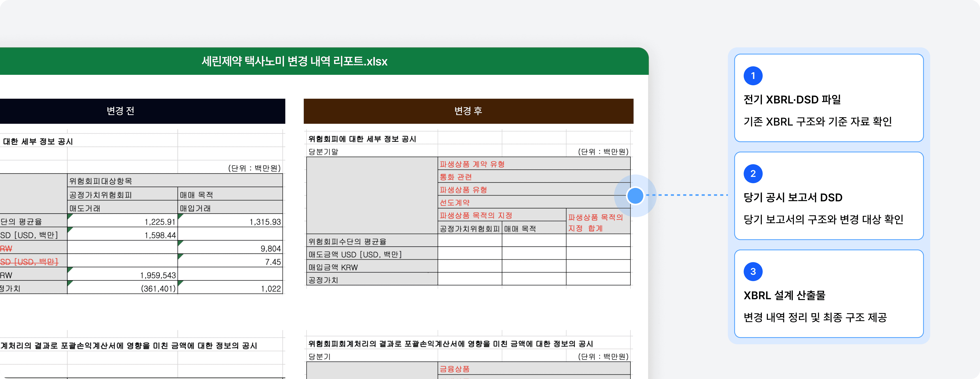Select the '변경 후' table header

point(468,111)
